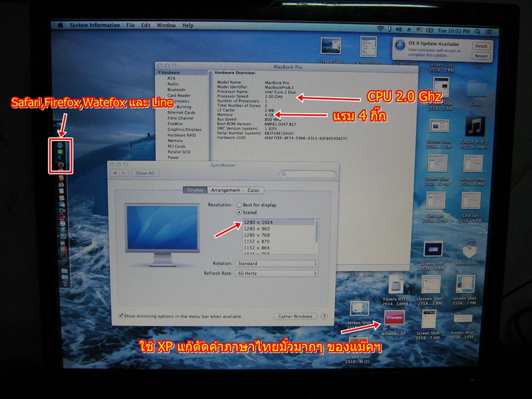Click the battery status icon

(x=430, y=31)
